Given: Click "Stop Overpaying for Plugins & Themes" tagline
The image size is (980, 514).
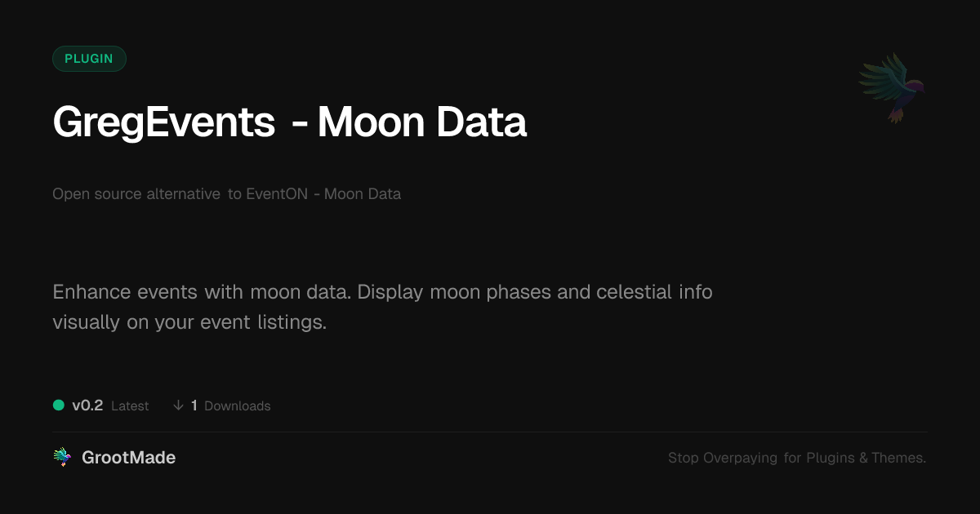Looking at the screenshot, I should pyautogui.click(x=796, y=458).
